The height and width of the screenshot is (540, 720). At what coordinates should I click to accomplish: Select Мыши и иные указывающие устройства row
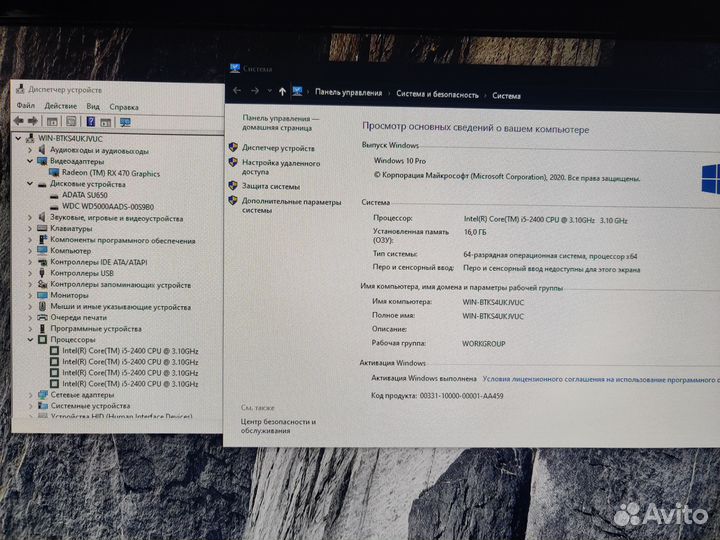pos(120,307)
